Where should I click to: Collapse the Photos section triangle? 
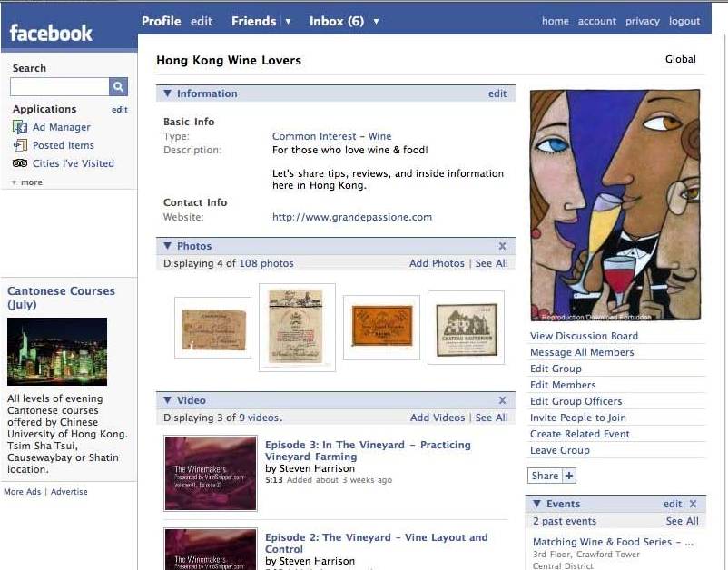(167, 246)
